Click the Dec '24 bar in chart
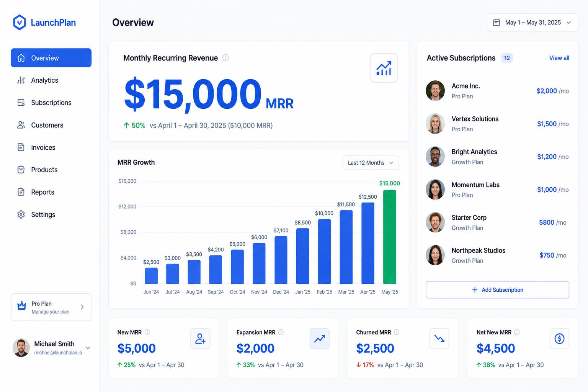The image size is (588, 392). (x=281, y=260)
